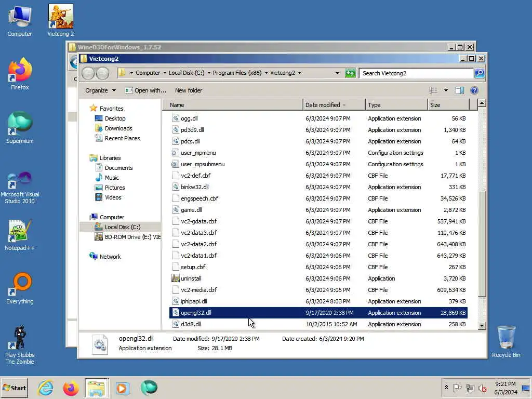Click the Windows Explorer taskbar button

(x=96, y=388)
